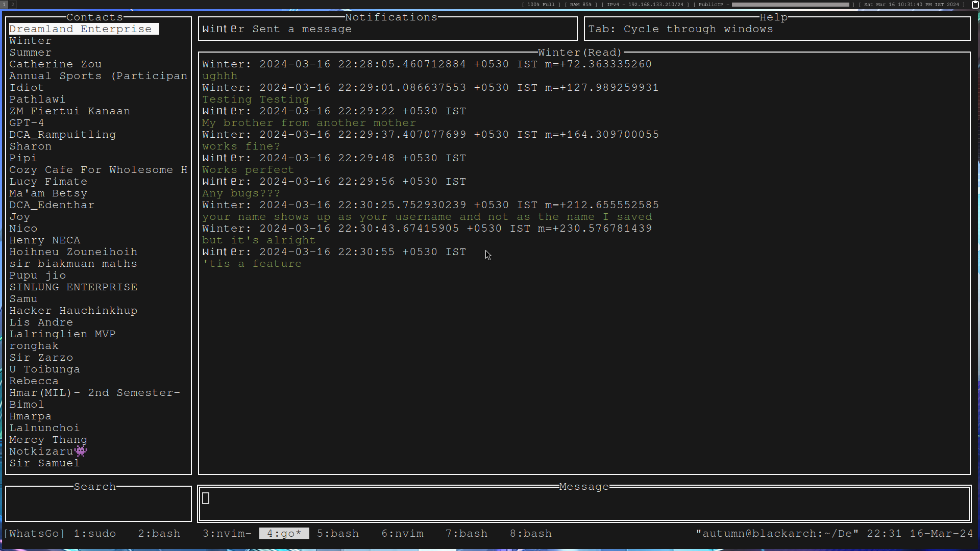The width and height of the screenshot is (980, 551).
Task: Click the RAM 85% status indicator
Action: (580, 5)
